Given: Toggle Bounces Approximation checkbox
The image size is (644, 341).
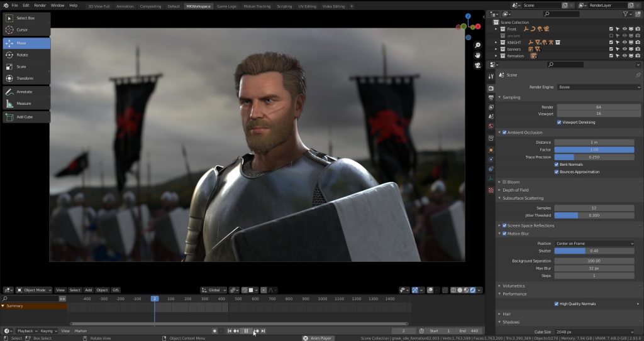Looking at the screenshot, I should [557, 172].
